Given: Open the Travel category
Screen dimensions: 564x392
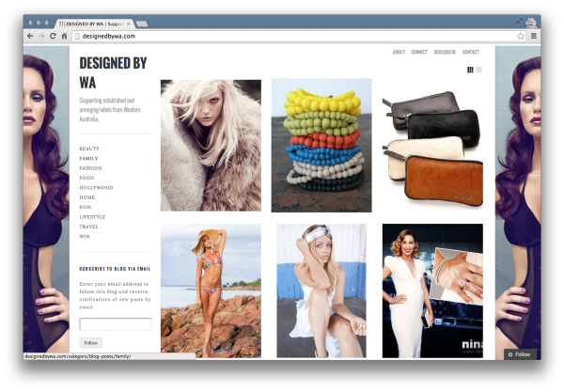Looking at the screenshot, I should (89, 227).
